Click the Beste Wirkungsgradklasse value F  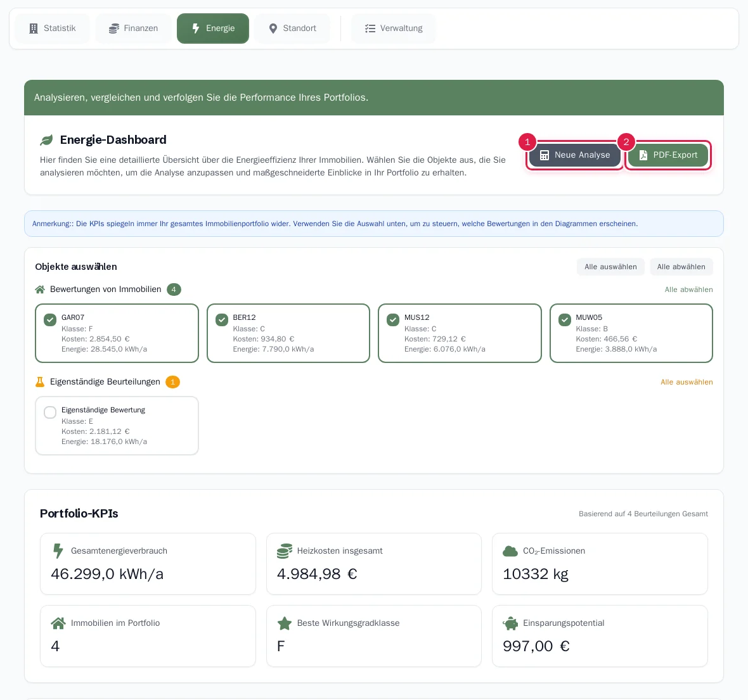(281, 647)
